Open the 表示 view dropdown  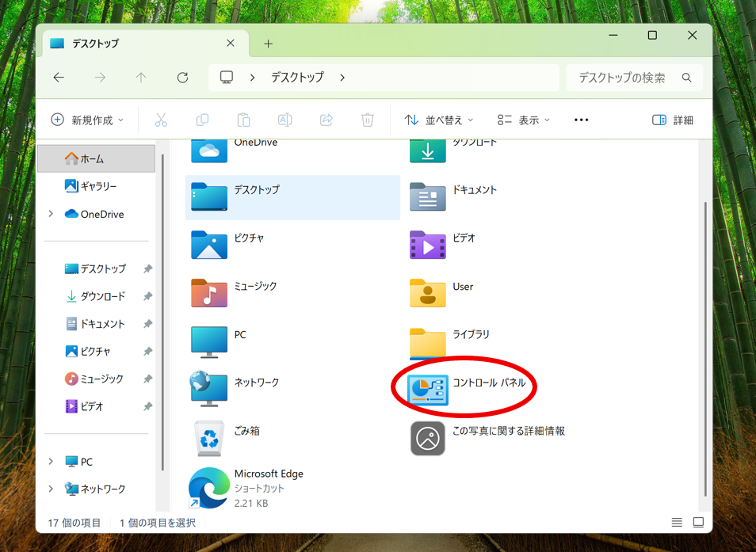point(524,120)
